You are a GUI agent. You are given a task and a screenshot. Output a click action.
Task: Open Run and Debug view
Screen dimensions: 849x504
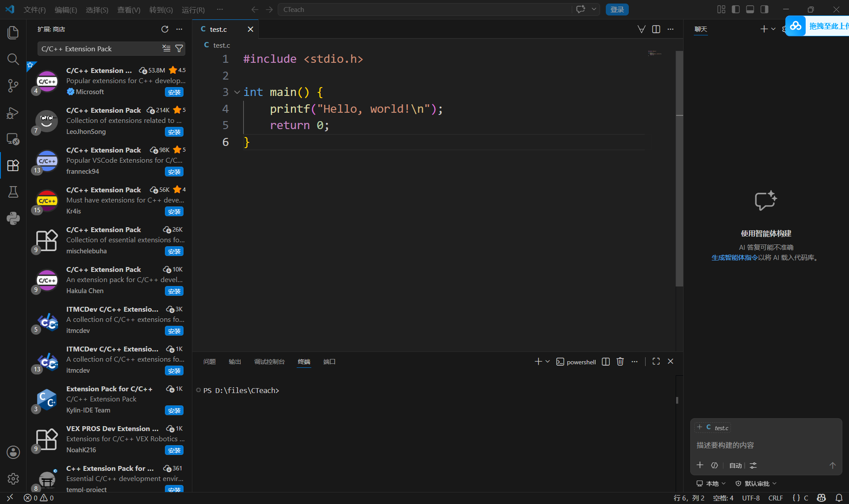click(x=13, y=112)
